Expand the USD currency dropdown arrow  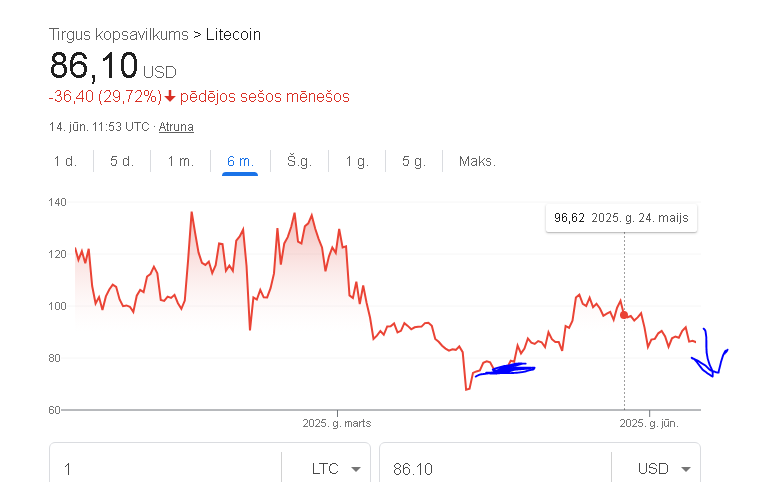pyautogui.click(x=686, y=469)
